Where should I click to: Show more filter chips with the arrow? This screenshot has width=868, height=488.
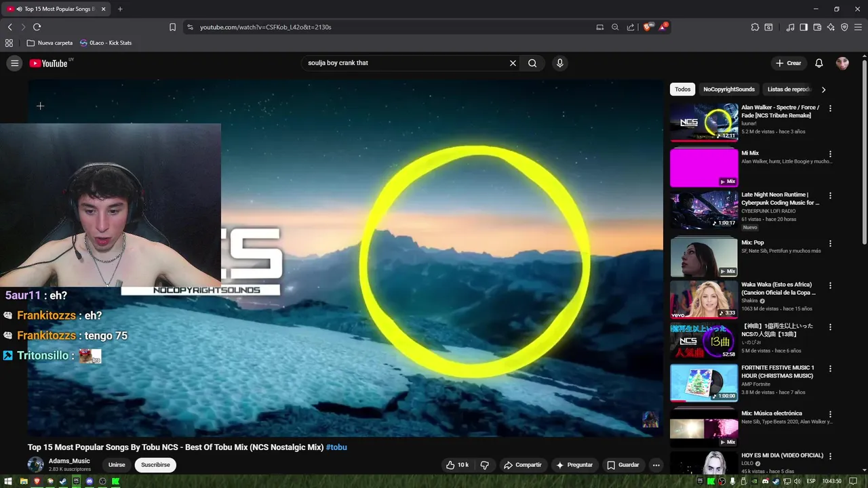click(x=823, y=89)
